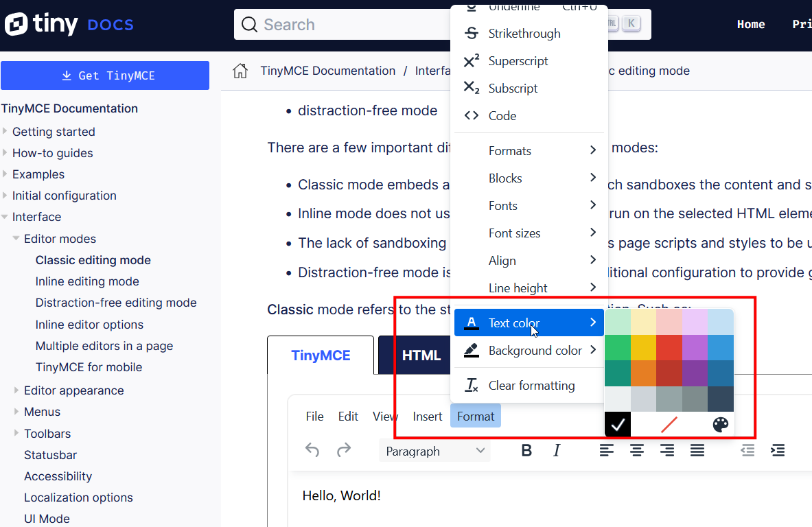Close the active Format menu button
The height and width of the screenshot is (527, 812).
(x=476, y=416)
